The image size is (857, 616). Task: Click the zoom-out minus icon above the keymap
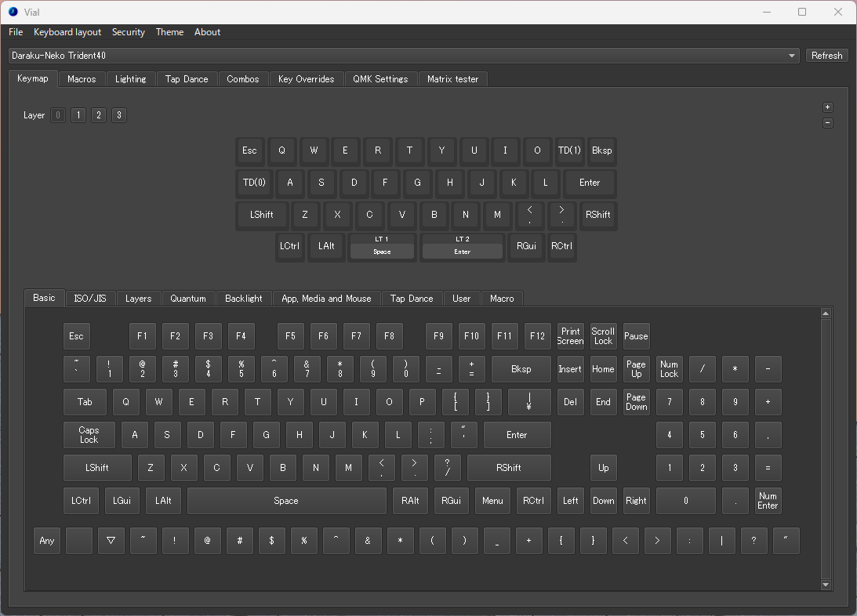827,122
